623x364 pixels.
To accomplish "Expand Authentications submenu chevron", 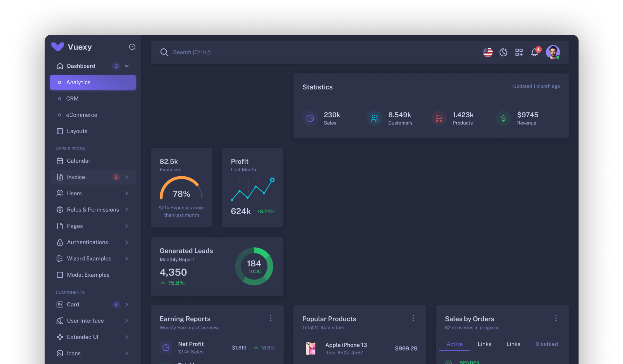I will coord(127,242).
